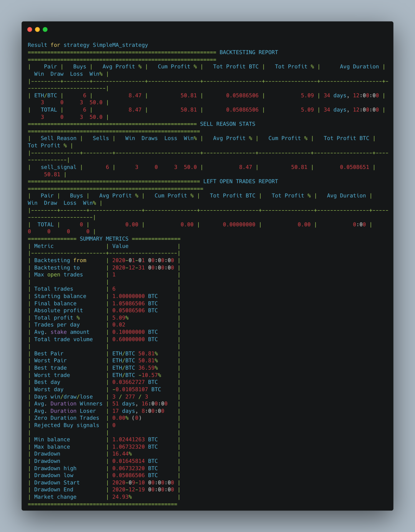Image resolution: width=415 pixels, height=532 pixels.
Task: Click '1.00000000 BTC' starting balance value
Action: tap(135, 296)
